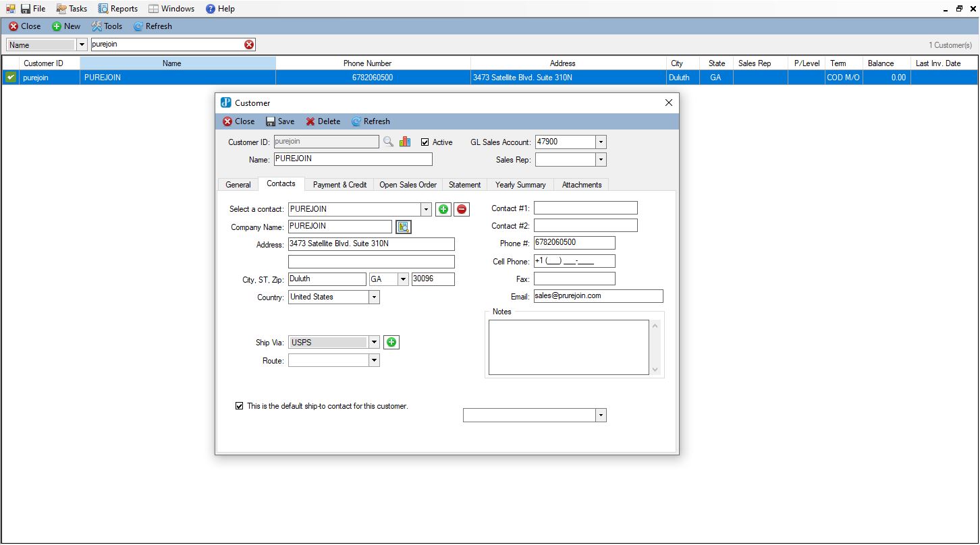Add a Ship Via option with green plus

tap(391, 343)
